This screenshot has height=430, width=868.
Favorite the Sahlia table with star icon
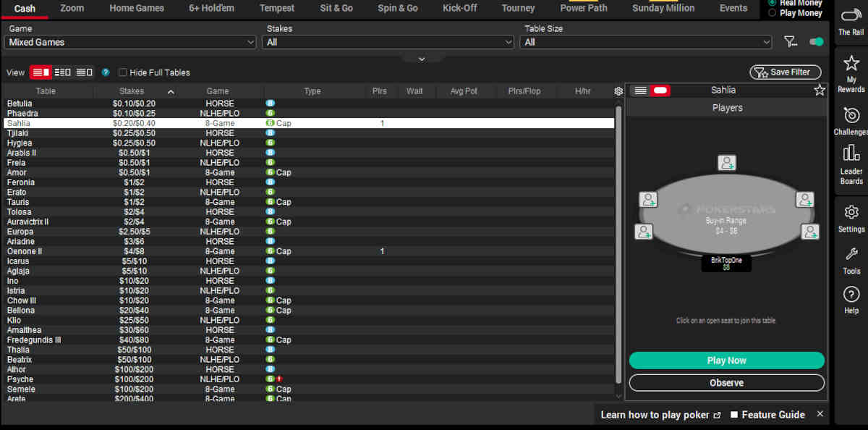pos(820,90)
